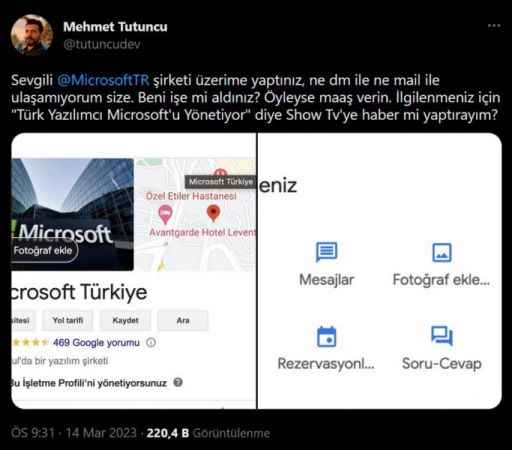Open the Rezervasyonlar calendar icon
Image resolution: width=512 pixels, height=450 pixels.
pyautogui.click(x=326, y=337)
